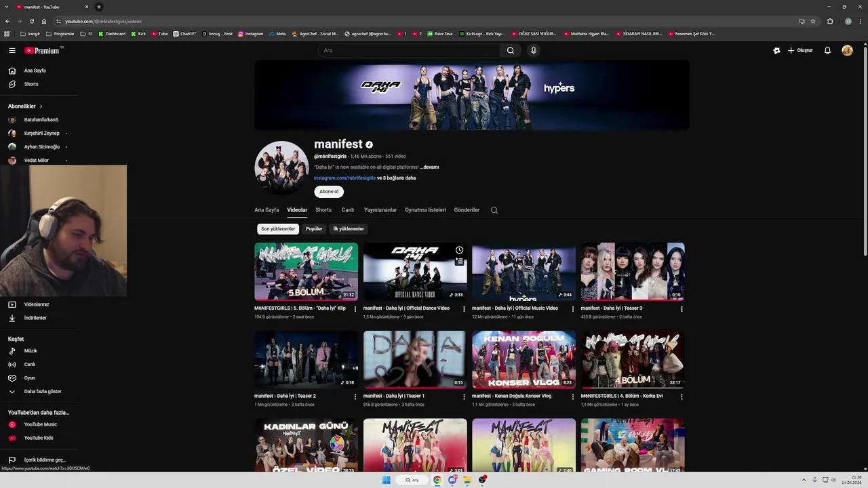Screen dimensions: 868x488
Task: Open manifest Daha İyi Teaser 3 title
Action: click(x=611, y=308)
